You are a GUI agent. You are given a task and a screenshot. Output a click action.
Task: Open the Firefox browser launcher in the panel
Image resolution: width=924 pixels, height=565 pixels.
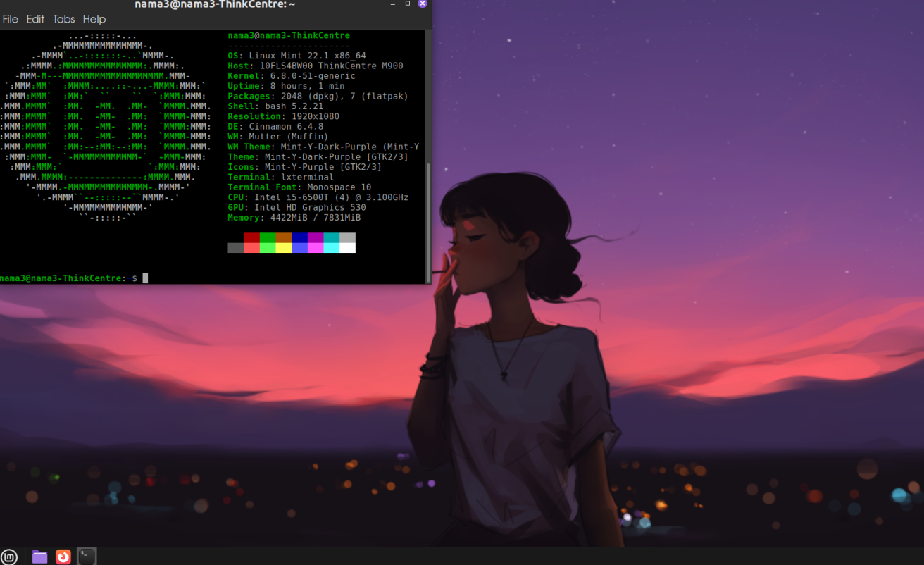pyautogui.click(x=63, y=557)
